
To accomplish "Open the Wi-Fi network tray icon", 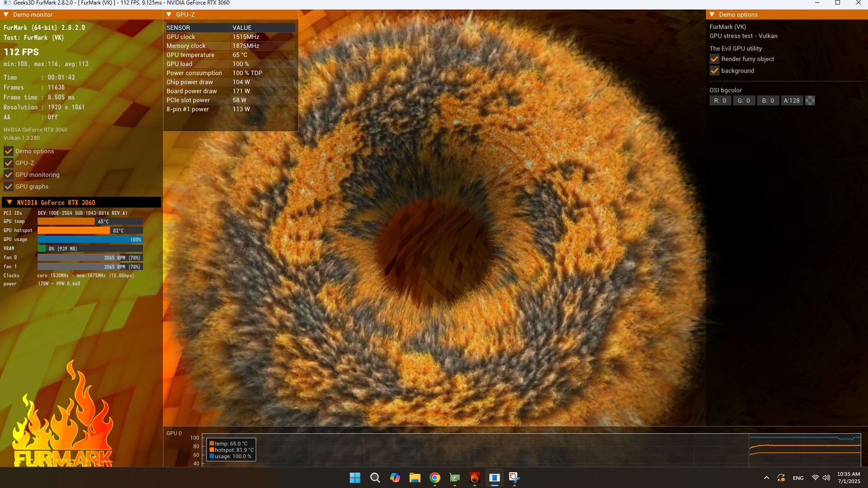I will click(815, 478).
